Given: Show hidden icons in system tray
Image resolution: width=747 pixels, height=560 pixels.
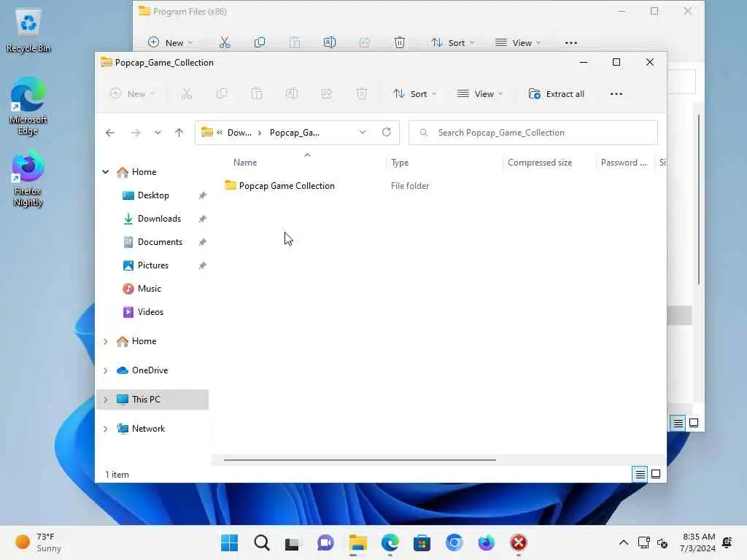Looking at the screenshot, I should click(623, 542).
